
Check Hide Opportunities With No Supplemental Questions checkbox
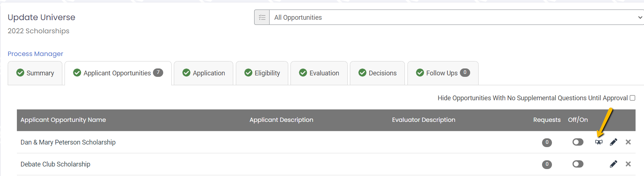pos(633,98)
